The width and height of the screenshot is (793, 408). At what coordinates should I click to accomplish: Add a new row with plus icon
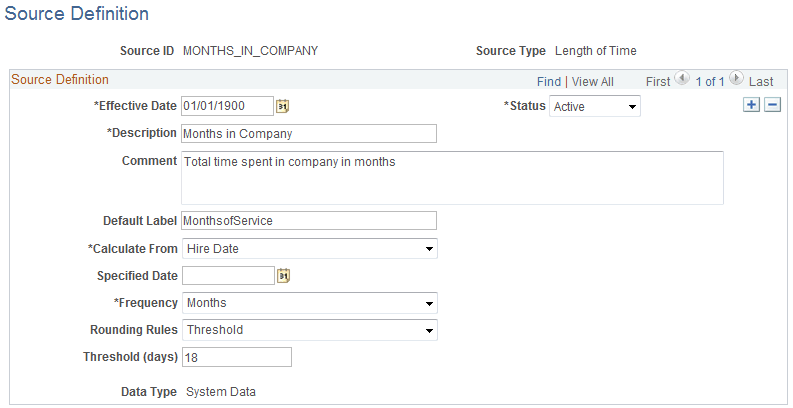click(x=752, y=106)
